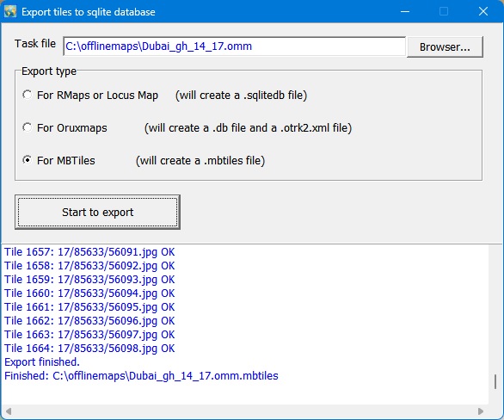The image size is (504, 420).
Task: Click the disabled maximize button
Action: pos(444,11)
